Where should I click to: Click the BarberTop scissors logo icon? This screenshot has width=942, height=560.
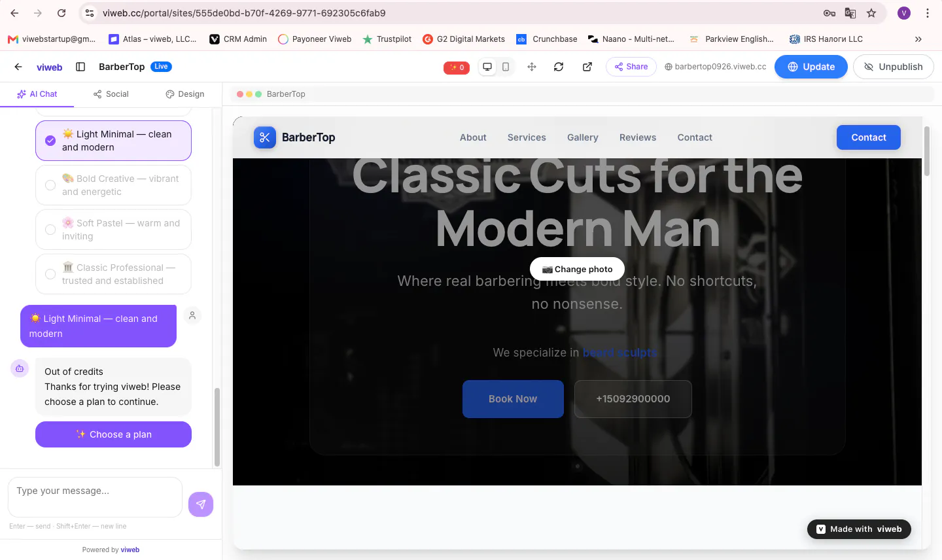pyautogui.click(x=265, y=137)
